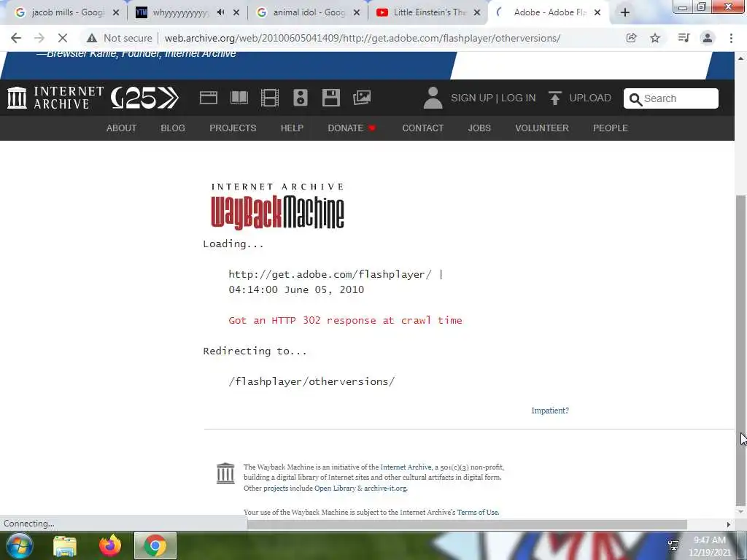Open the media control icon in toolbar

684,38
